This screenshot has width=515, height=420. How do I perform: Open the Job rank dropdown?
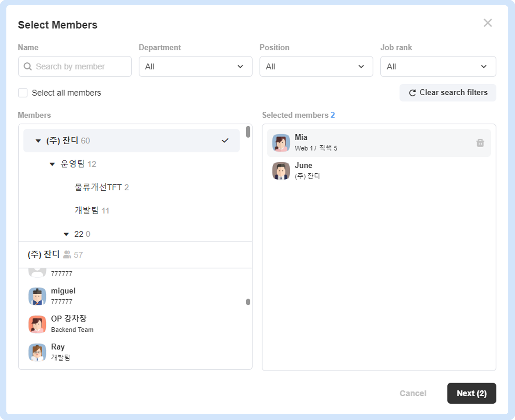point(438,66)
